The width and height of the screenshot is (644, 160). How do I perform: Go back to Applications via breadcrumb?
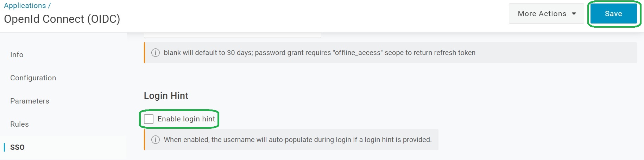pyautogui.click(x=25, y=6)
